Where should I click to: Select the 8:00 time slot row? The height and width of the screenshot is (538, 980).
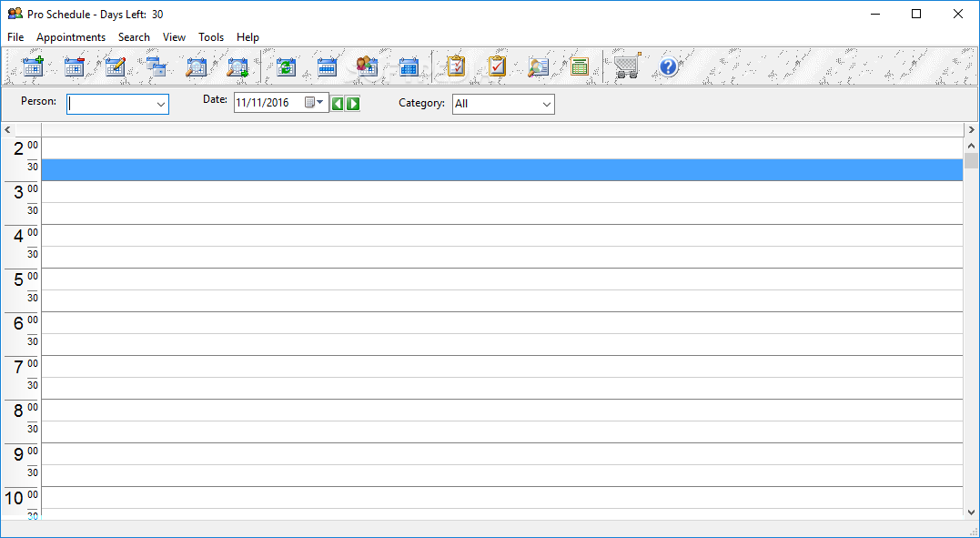coord(502,411)
